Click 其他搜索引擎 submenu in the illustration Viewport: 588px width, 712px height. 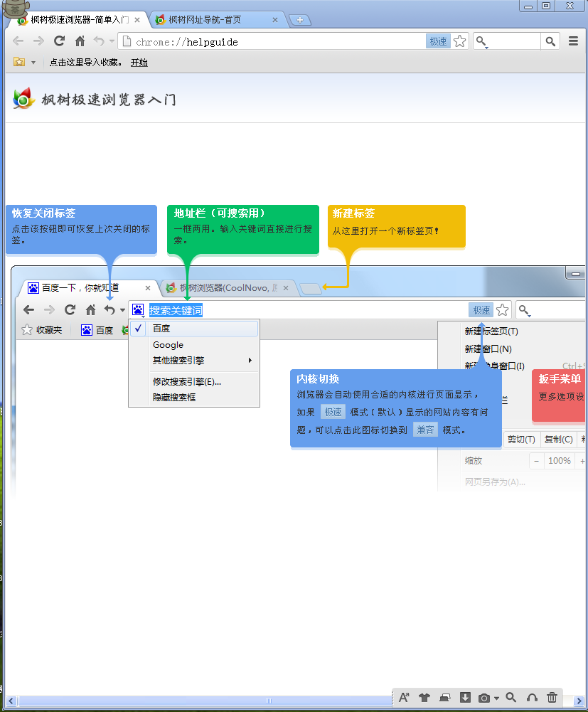[194, 361]
